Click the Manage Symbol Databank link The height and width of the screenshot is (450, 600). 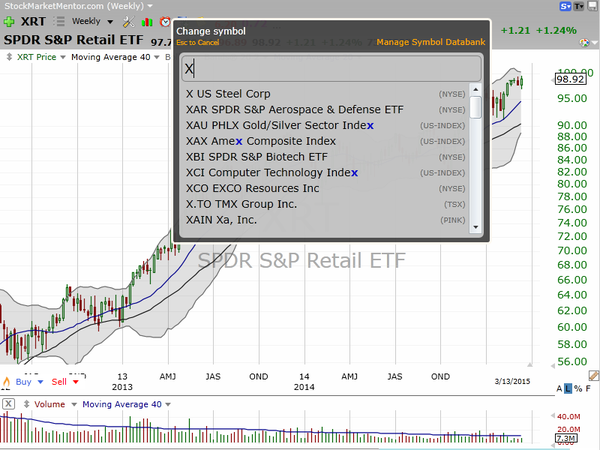[x=430, y=42]
